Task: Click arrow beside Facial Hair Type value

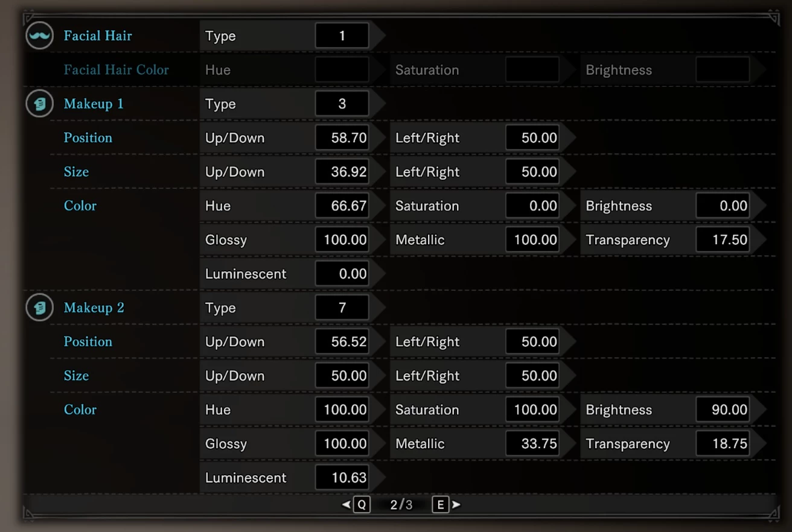Action: coord(378,36)
